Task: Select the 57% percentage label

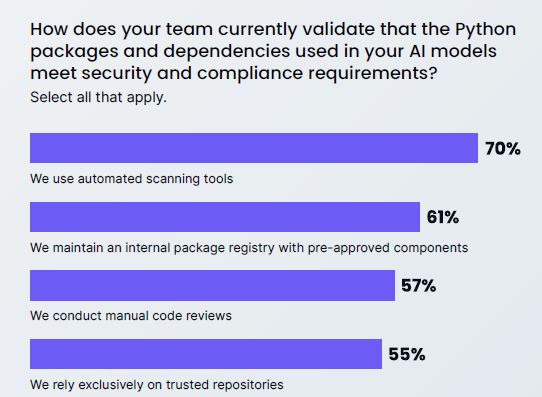Action: 418,285
